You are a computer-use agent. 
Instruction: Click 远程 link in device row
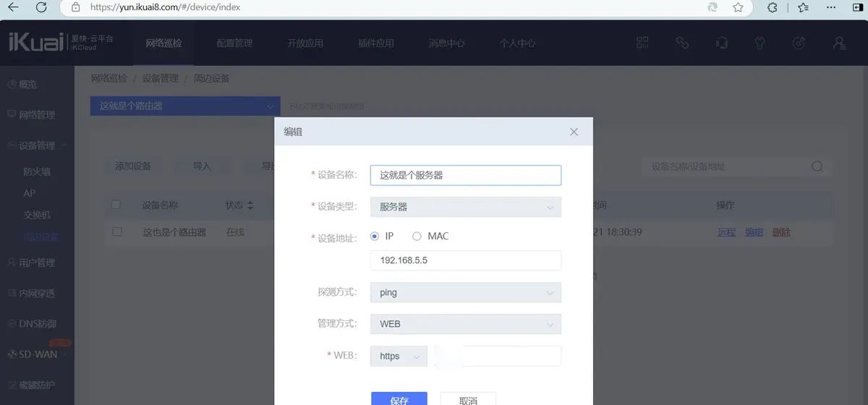coord(726,232)
